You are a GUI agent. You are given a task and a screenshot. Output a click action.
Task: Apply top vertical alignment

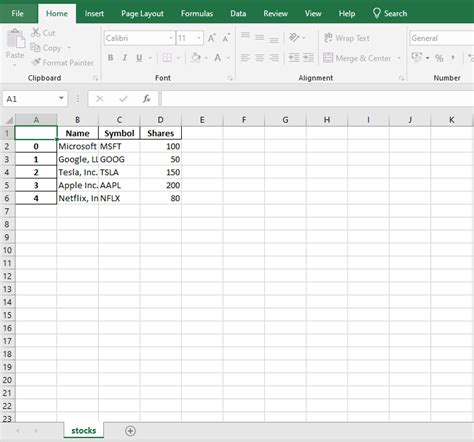245,36
